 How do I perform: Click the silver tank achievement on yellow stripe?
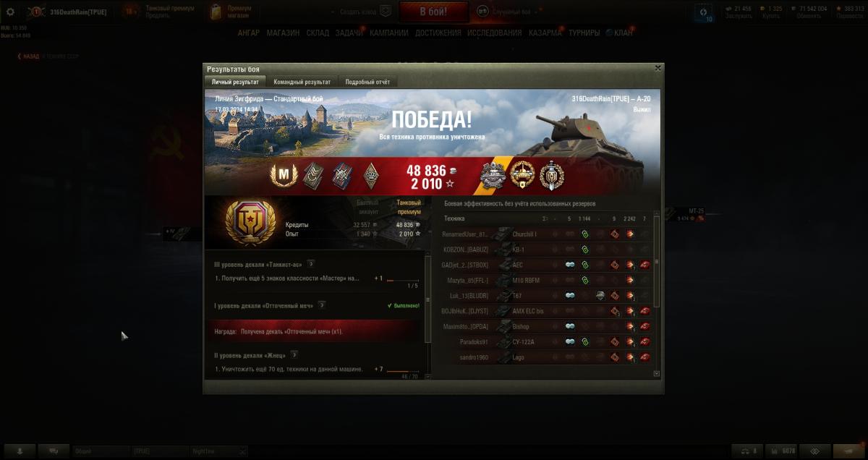tap(495, 175)
